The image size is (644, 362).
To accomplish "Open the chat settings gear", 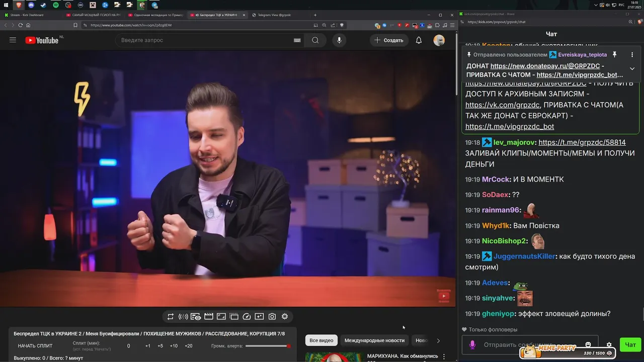I will click(x=609, y=345).
